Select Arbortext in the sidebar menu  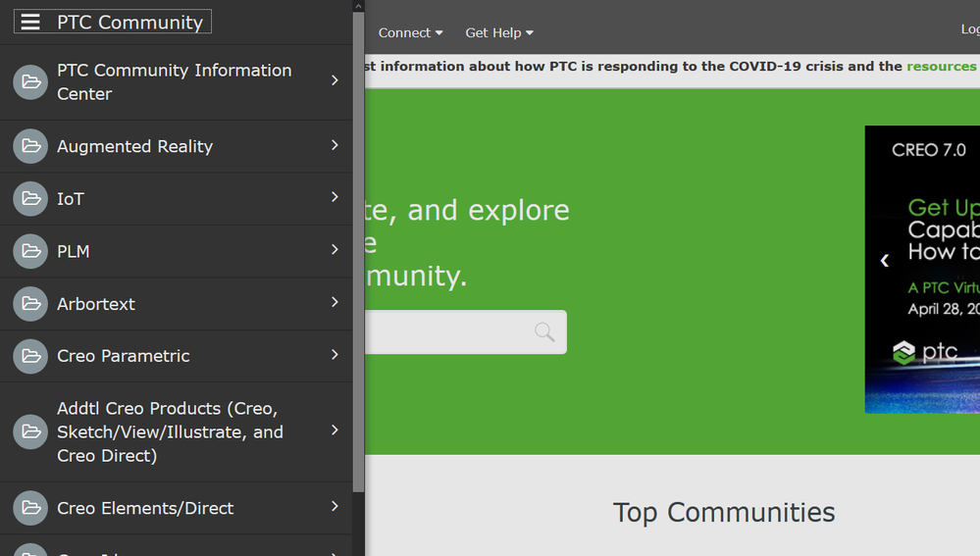click(96, 304)
